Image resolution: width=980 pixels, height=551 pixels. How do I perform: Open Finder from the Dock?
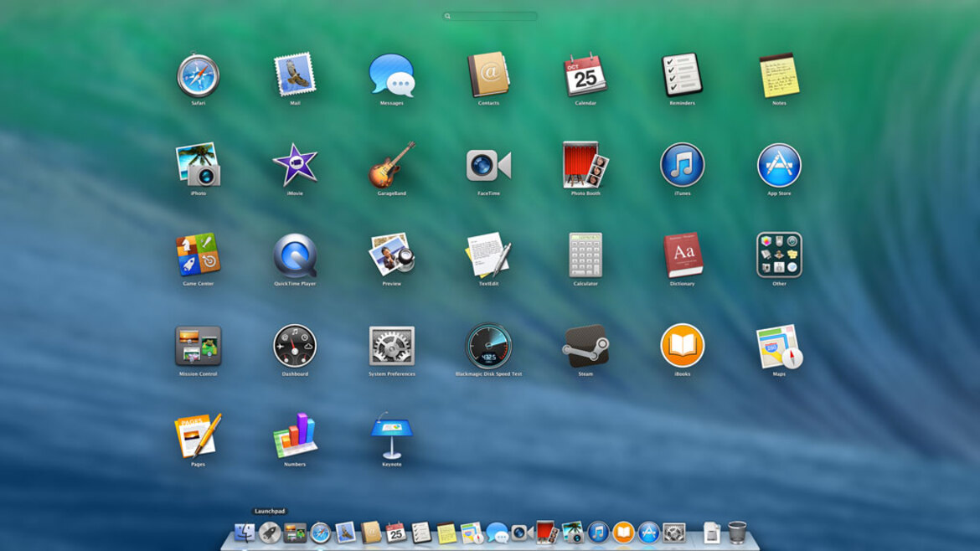point(245,533)
